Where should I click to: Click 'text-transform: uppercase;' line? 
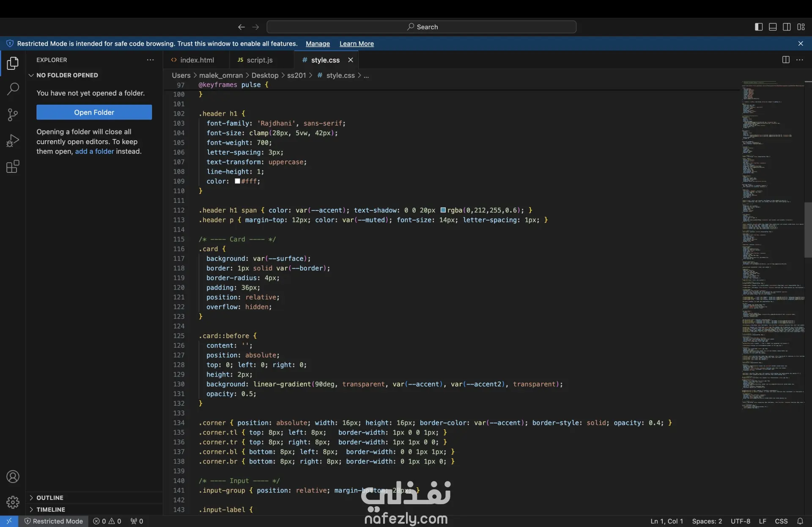(257, 162)
